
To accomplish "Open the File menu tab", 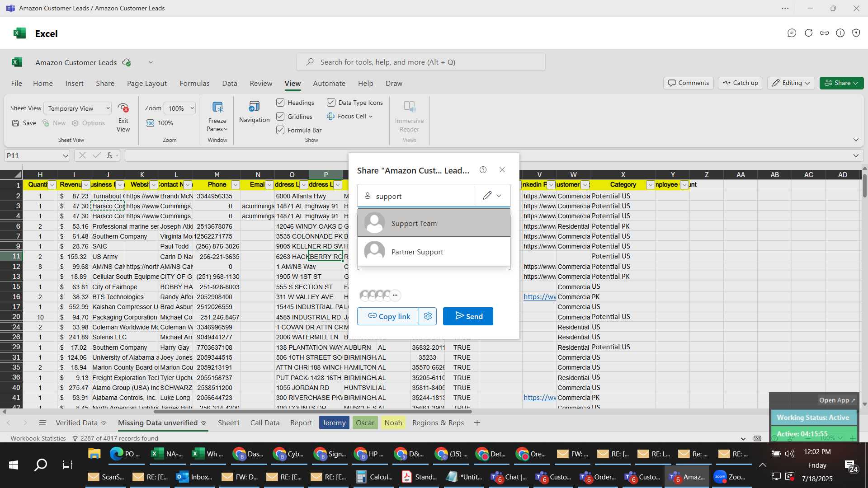I will [17, 84].
